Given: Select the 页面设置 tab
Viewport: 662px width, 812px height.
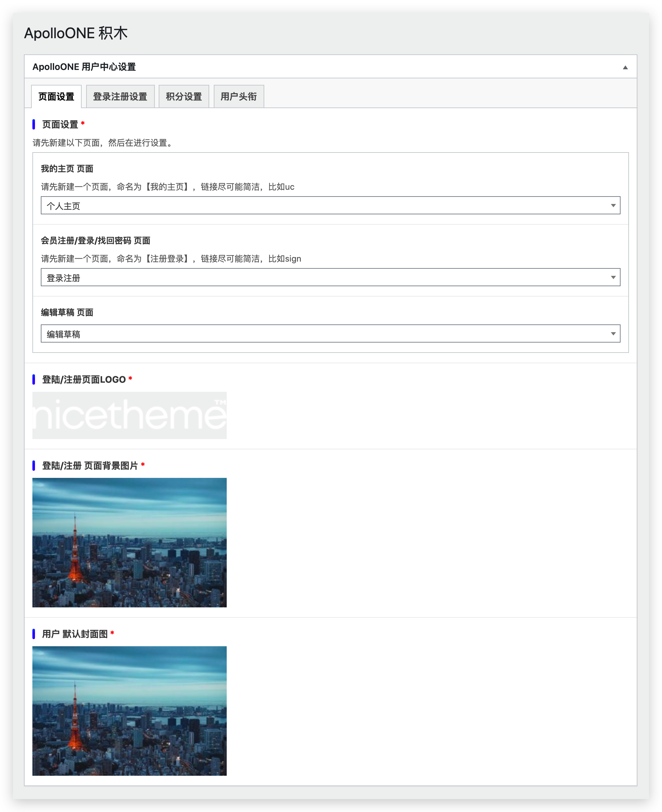Looking at the screenshot, I should (56, 96).
